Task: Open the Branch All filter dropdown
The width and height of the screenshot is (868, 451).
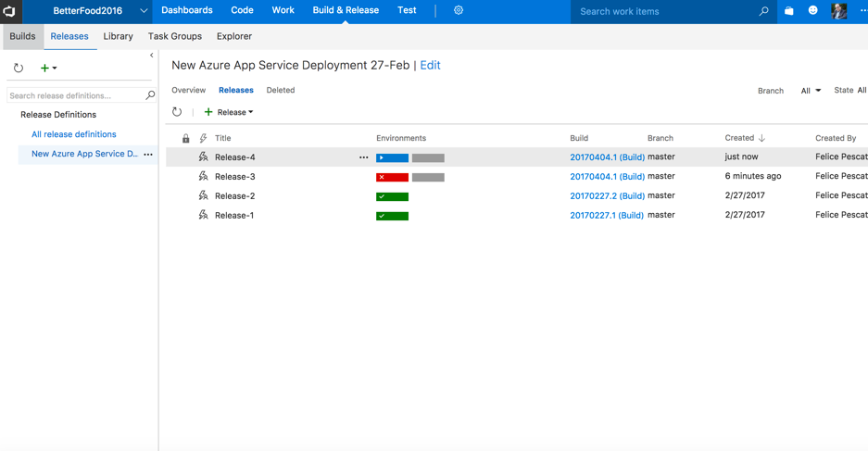Action: point(811,91)
